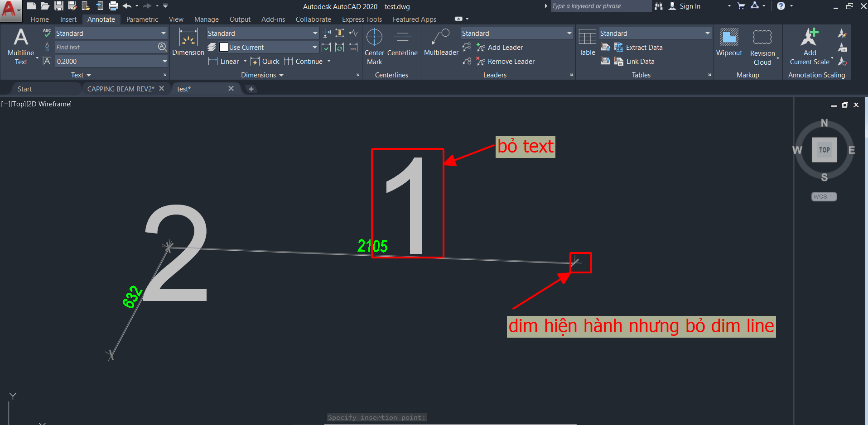Open the text style Standard dropdown
868x425 pixels.
pos(164,33)
